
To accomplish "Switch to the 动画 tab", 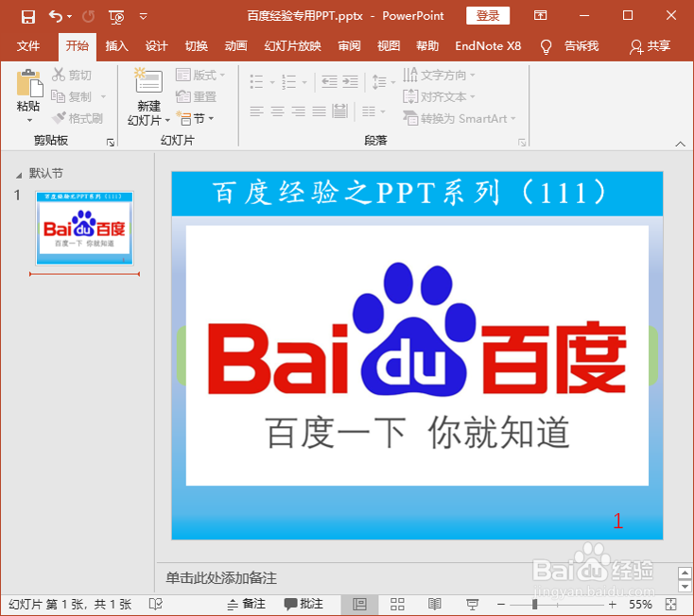I will (236, 46).
